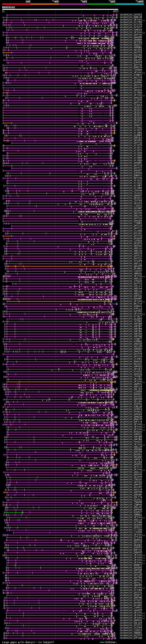Open hit UniRef100_C6TAX2

click(x=131, y=15)
